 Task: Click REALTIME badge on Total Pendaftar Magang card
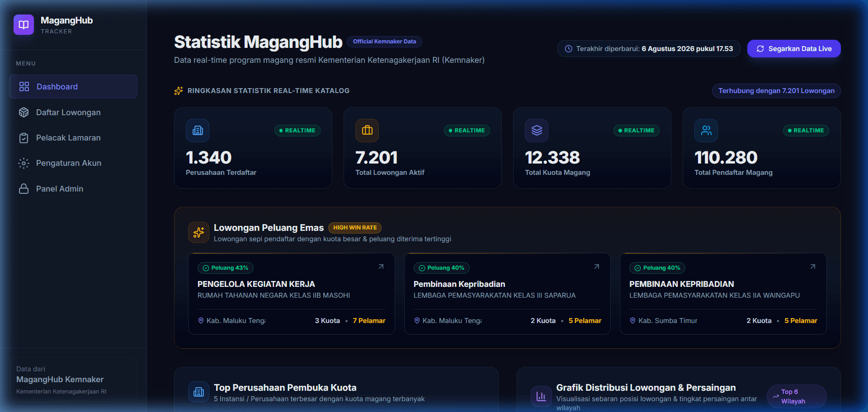[x=806, y=131]
